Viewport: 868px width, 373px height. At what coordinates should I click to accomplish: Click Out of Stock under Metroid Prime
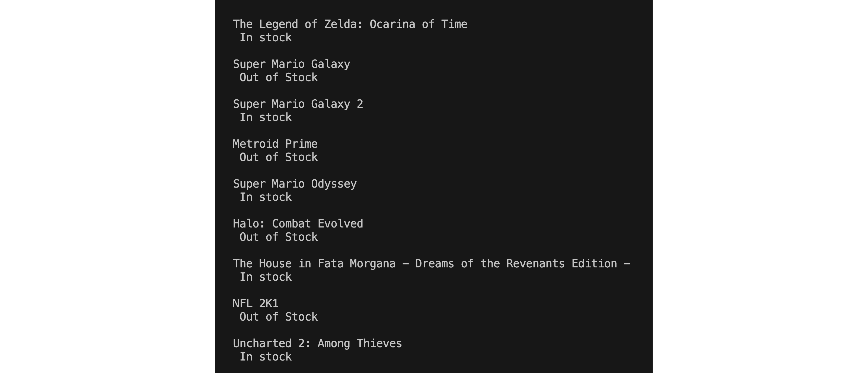click(x=279, y=157)
